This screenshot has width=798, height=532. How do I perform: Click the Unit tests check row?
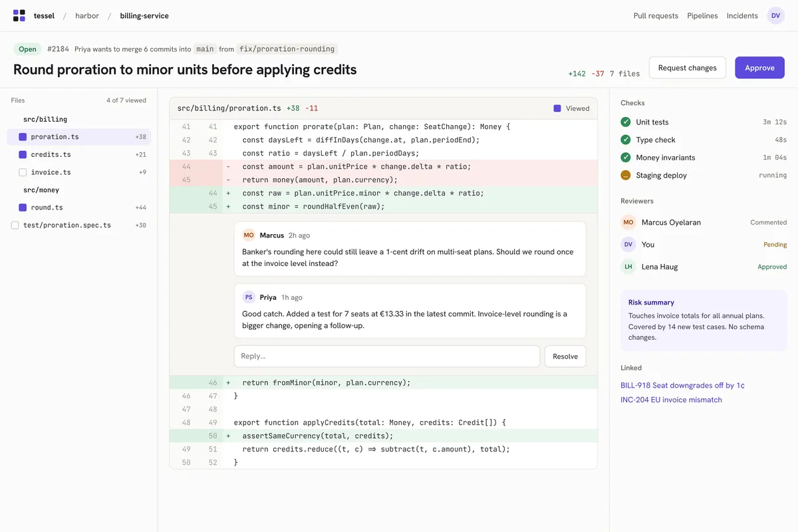click(704, 122)
